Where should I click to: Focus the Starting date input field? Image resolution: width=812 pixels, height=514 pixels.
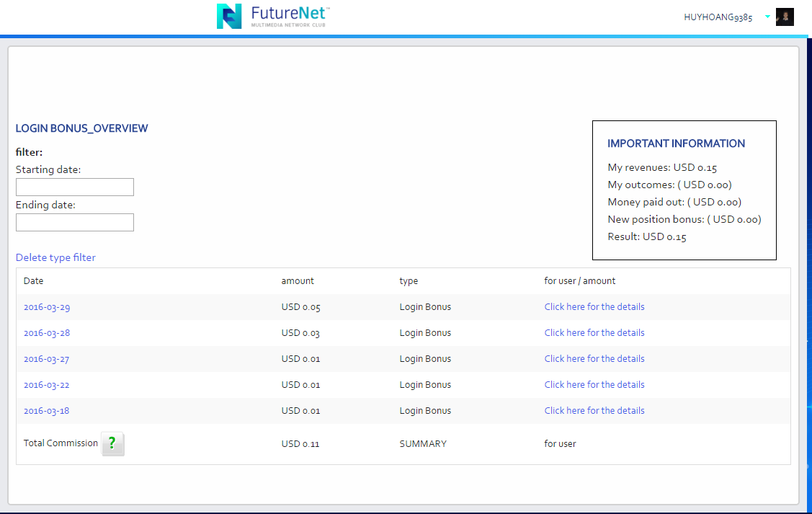75,187
